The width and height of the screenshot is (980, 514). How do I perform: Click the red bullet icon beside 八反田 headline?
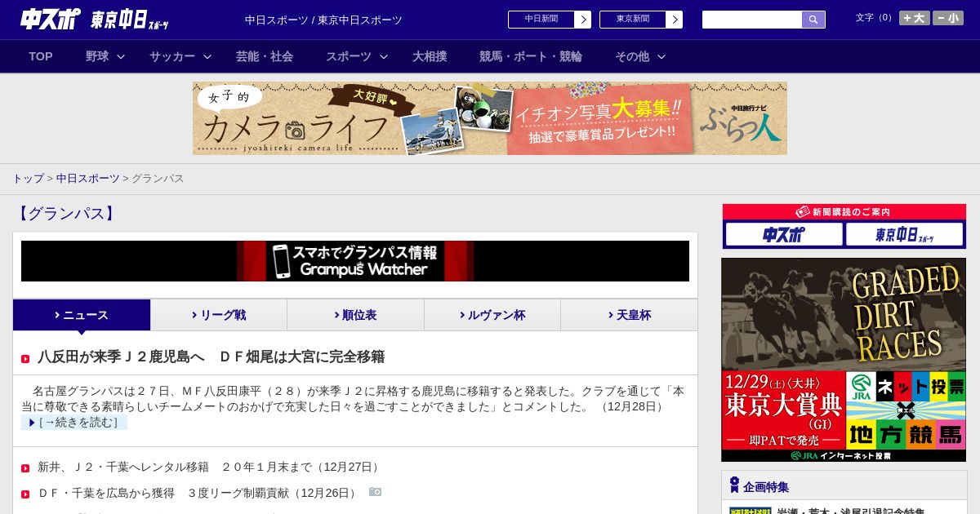tap(25, 358)
